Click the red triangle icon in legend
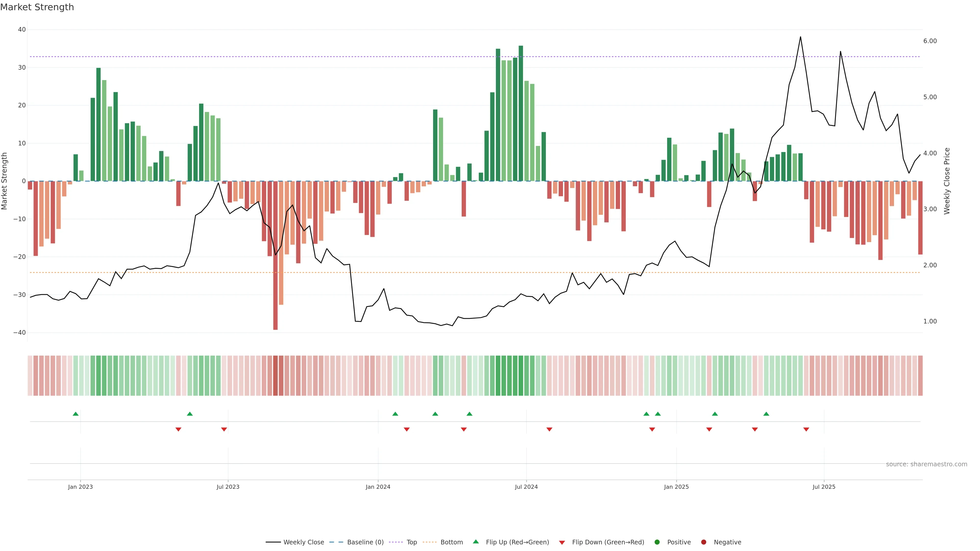 [x=562, y=543]
